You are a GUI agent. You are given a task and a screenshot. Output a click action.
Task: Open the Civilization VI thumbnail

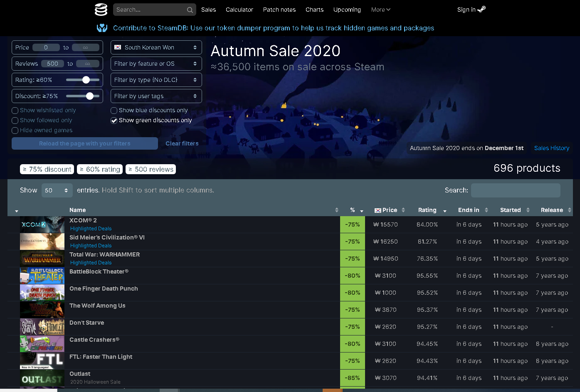click(x=42, y=242)
